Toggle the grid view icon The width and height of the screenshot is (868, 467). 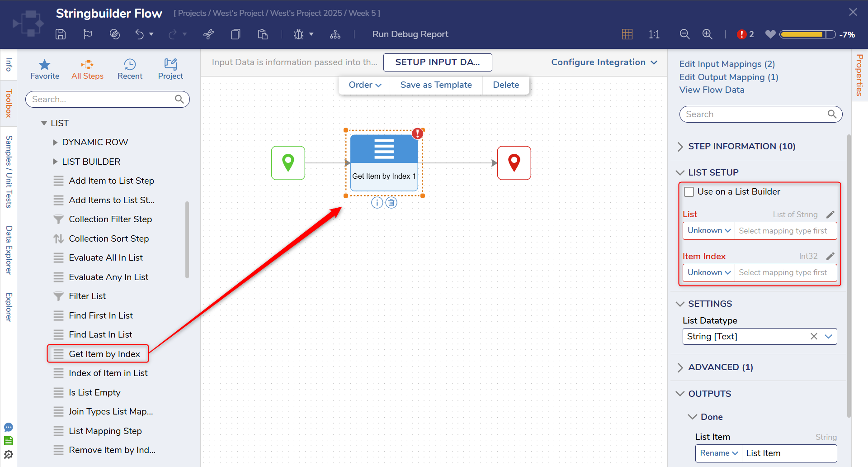pyautogui.click(x=627, y=34)
